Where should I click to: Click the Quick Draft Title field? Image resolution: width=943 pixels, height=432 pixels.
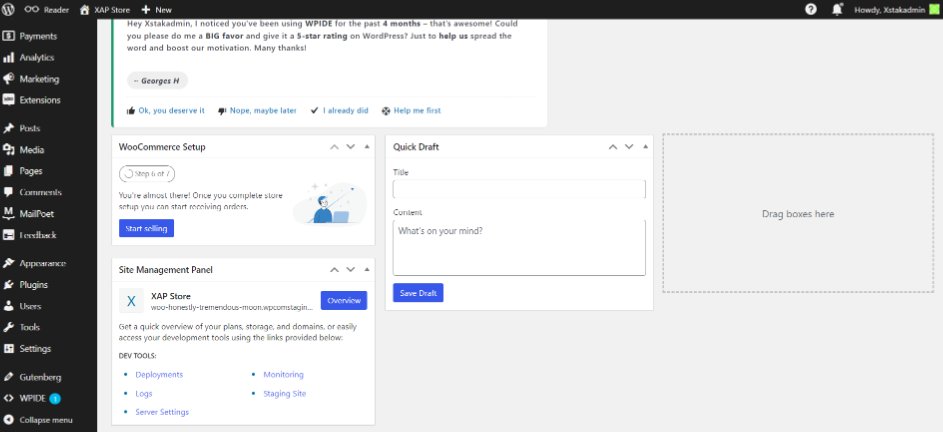coord(519,189)
